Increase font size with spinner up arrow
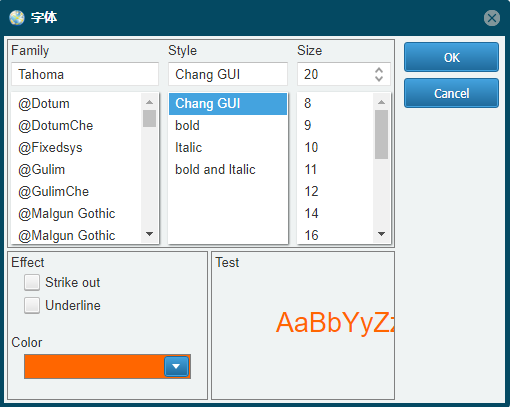The image size is (510, 407). pyautogui.click(x=379, y=70)
